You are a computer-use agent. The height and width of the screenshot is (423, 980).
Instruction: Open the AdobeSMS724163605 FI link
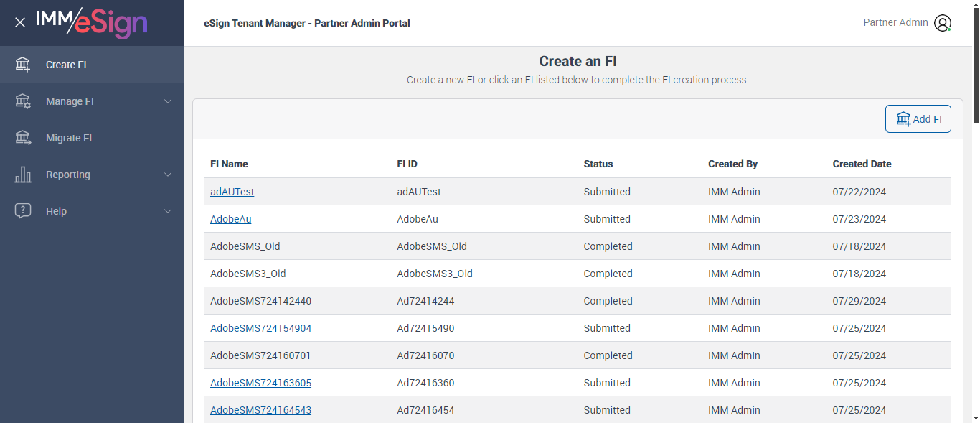(x=260, y=383)
